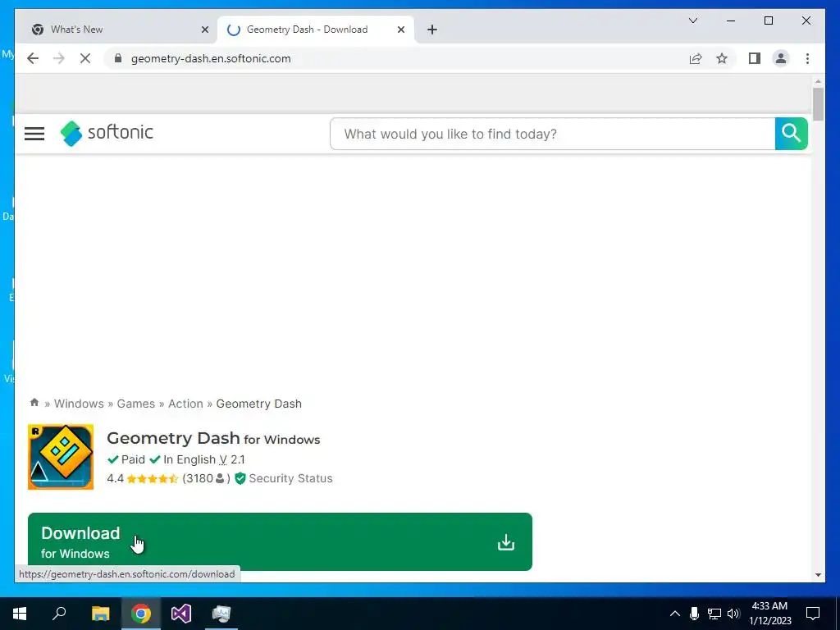Screen dimensions: 840x630
Task: Click the volume speaker tray icon
Action: (734, 614)
